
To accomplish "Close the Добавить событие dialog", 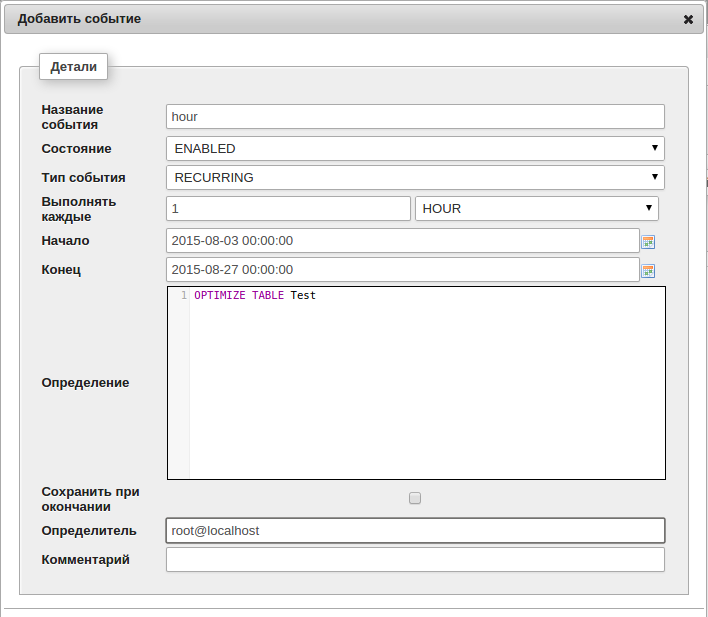I will click(x=688, y=19).
